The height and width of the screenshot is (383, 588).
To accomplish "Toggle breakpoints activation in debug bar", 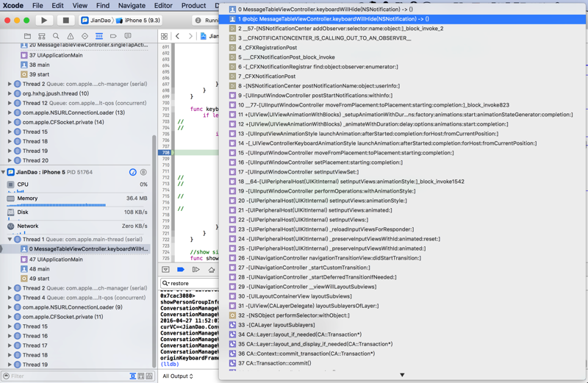I will [x=181, y=269].
